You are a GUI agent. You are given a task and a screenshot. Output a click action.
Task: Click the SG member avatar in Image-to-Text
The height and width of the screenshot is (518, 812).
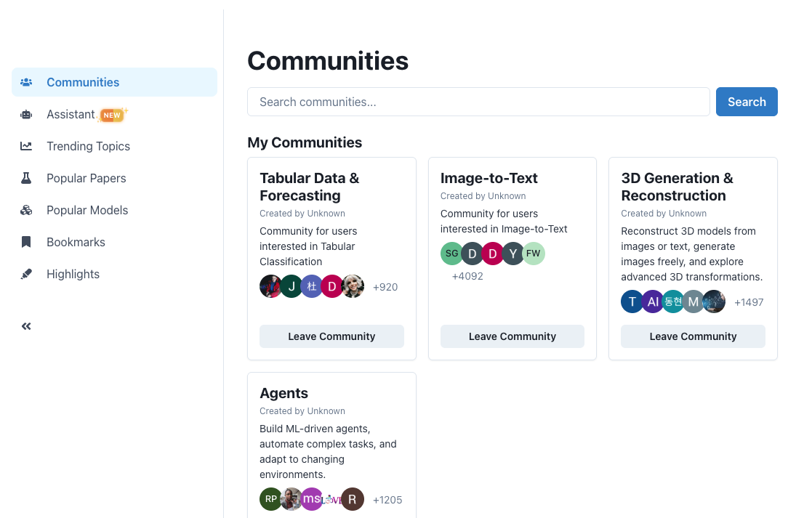(451, 254)
